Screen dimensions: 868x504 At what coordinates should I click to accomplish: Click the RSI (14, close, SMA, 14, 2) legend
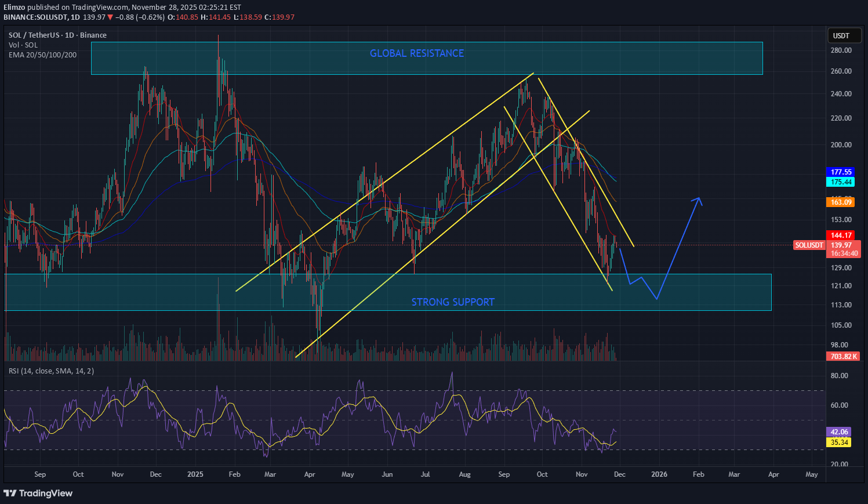coord(51,371)
